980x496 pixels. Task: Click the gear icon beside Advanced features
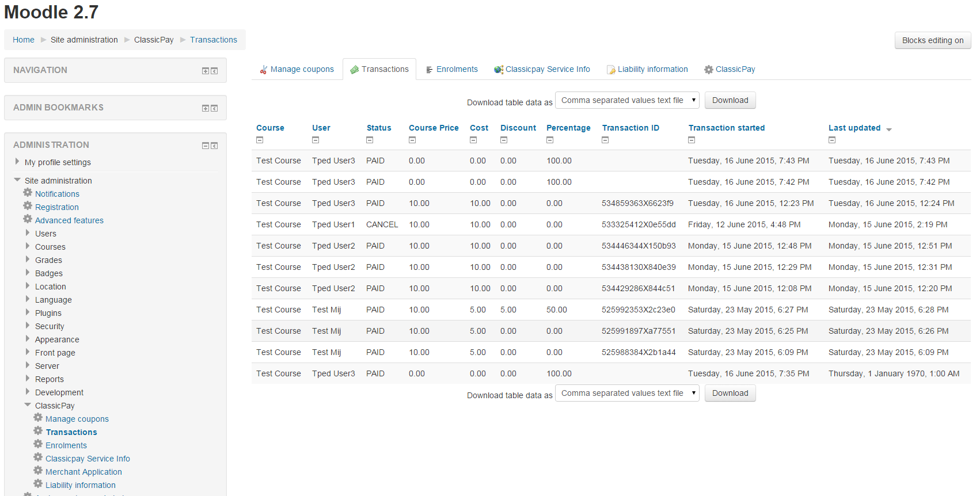[28, 219]
